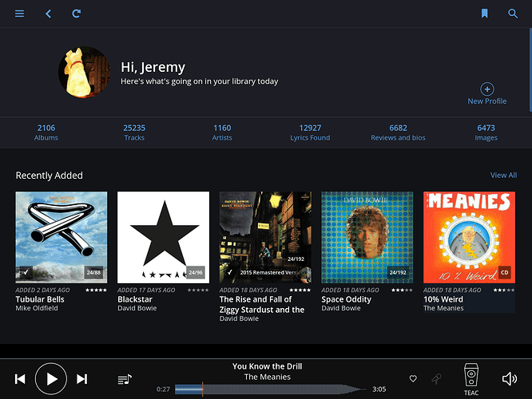Image resolution: width=532 pixels, height=399 pixels.
Task: Open bookmarks via the bookmark icon
Action: (485, 14)
